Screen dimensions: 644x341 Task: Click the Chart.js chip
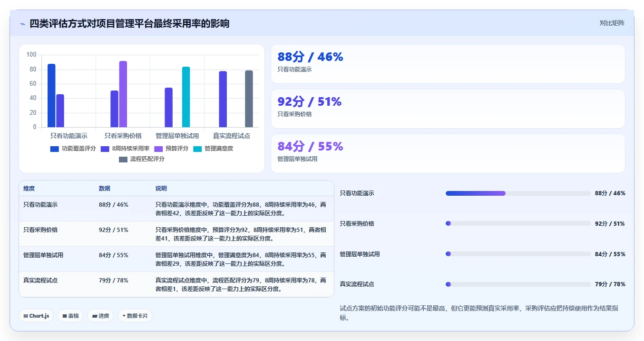point(36,316)
